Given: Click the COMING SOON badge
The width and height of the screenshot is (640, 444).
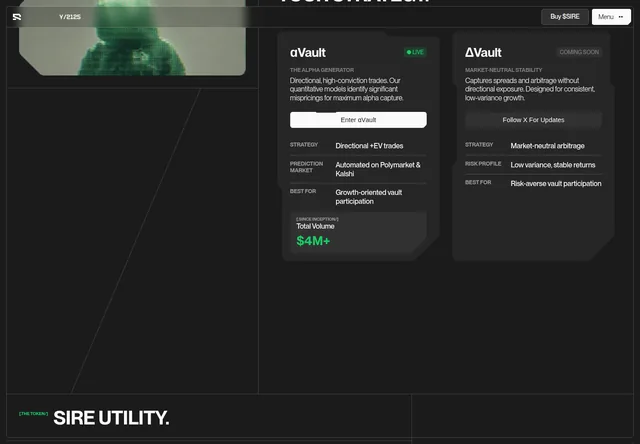Looking at the screenshot, I should [x=579, y=52].
